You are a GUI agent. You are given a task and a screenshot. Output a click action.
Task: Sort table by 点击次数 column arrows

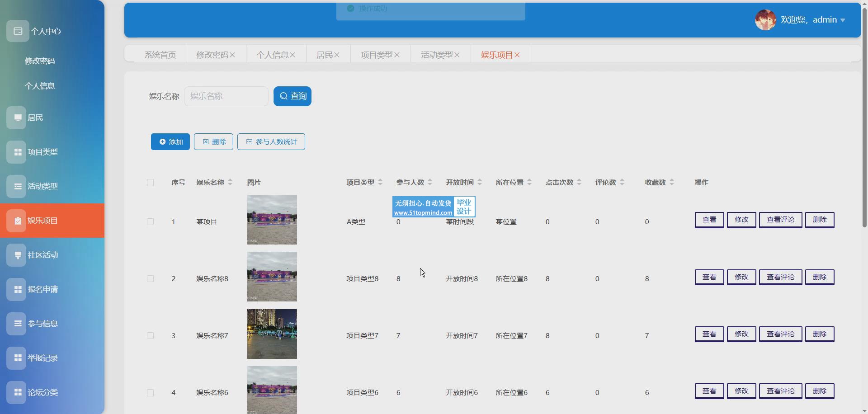[x=579, y=183]
